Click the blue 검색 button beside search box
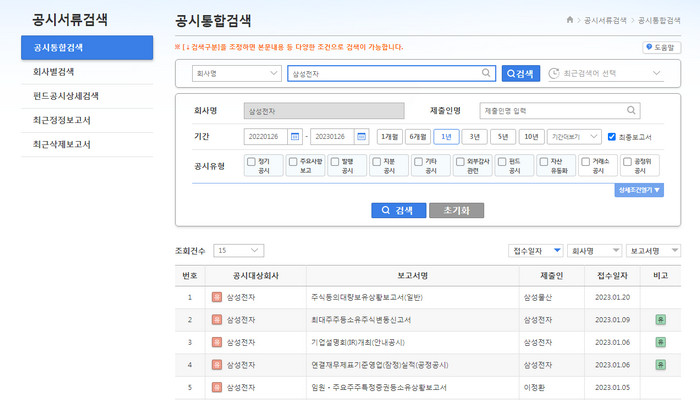This screenshot has height=400, width=700. coord(521,74)
